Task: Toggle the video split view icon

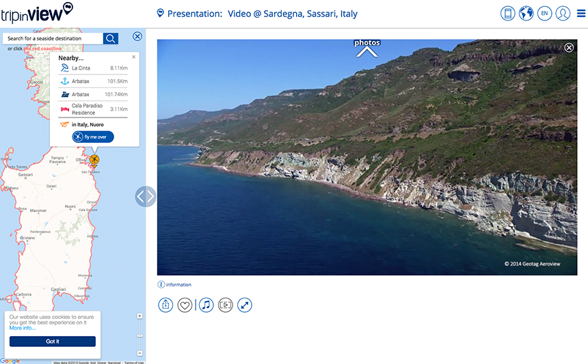Action: 226,305
